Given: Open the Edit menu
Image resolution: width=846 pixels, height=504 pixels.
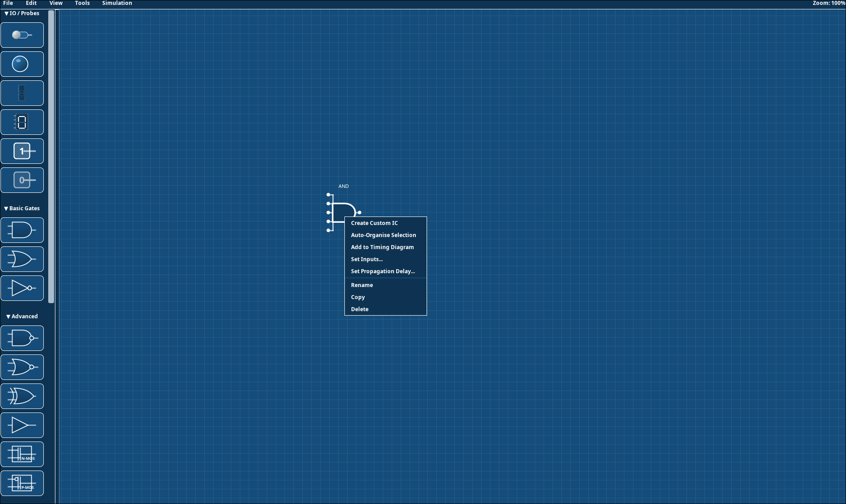Looking at the screenshot, I should point(31,3).
